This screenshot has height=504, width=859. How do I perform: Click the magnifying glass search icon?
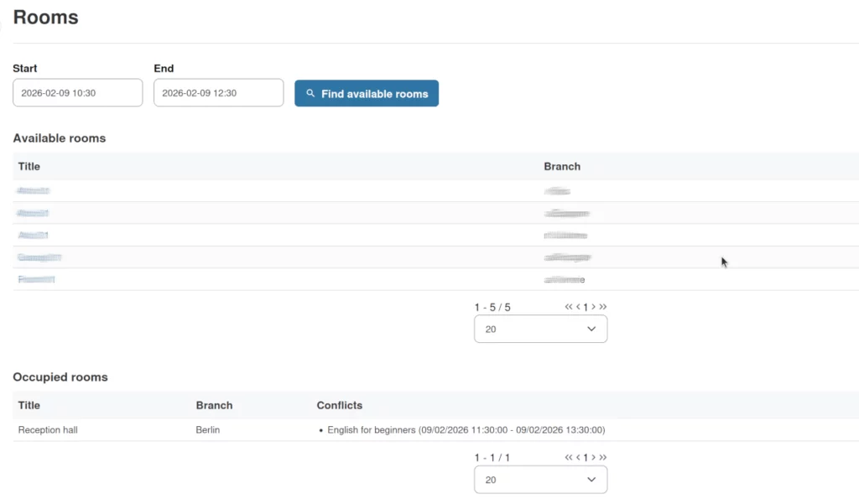coord(311,93)
